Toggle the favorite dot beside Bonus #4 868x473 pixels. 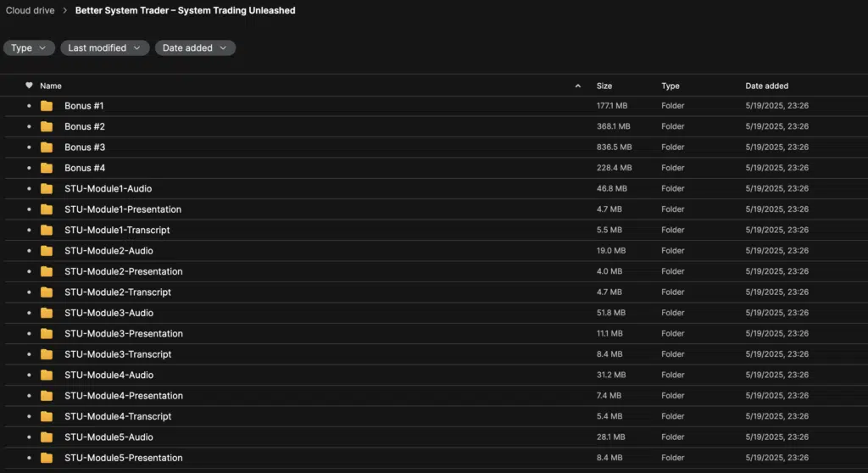pyautogui.click(x=29, y=168)
